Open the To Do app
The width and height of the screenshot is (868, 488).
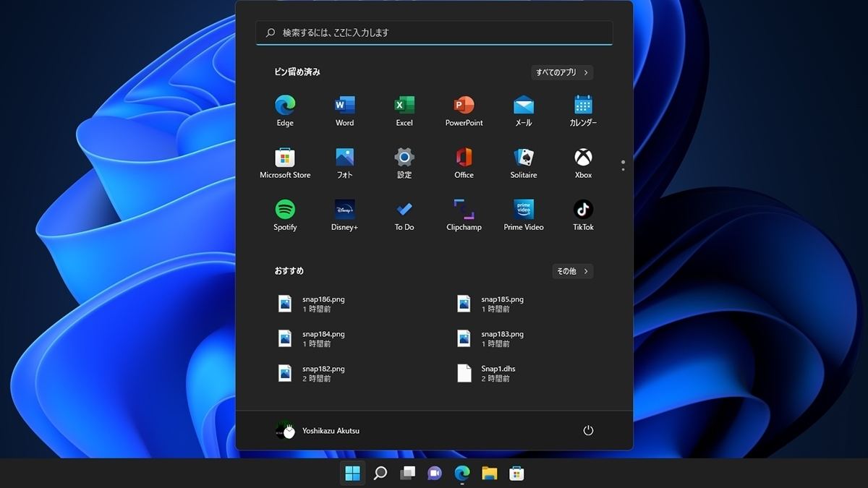click(404, 215)
